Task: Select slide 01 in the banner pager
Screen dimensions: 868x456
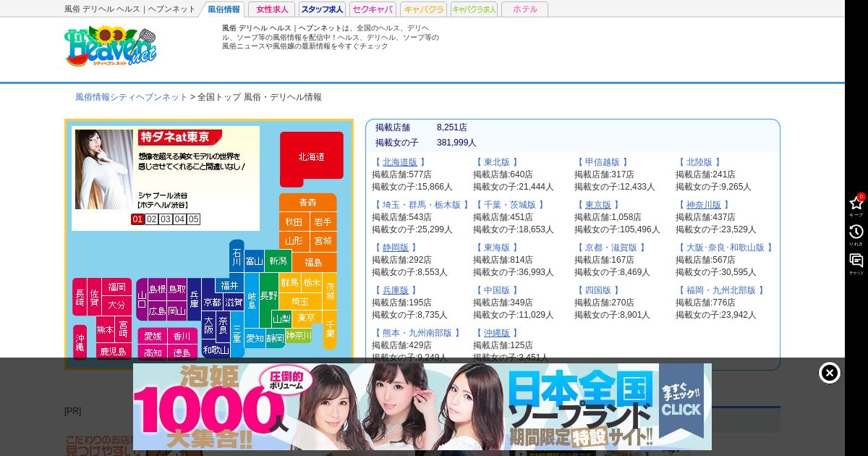Action: [137, 219]
